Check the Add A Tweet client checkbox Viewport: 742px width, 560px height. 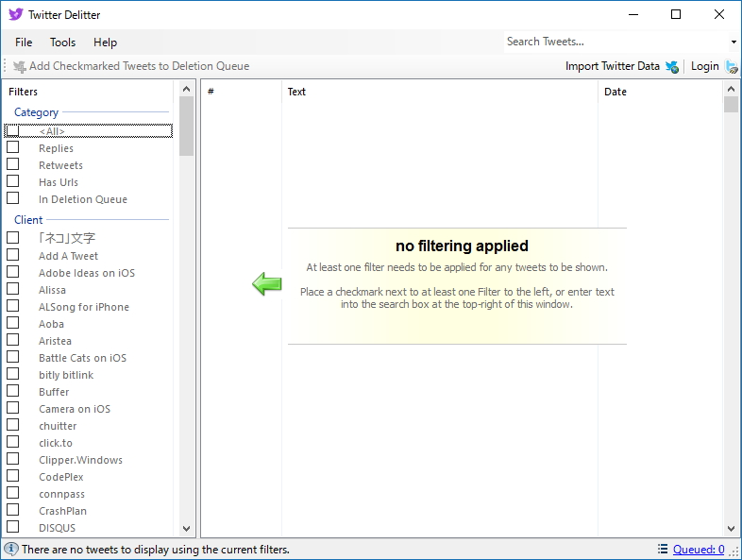(13, 255)
